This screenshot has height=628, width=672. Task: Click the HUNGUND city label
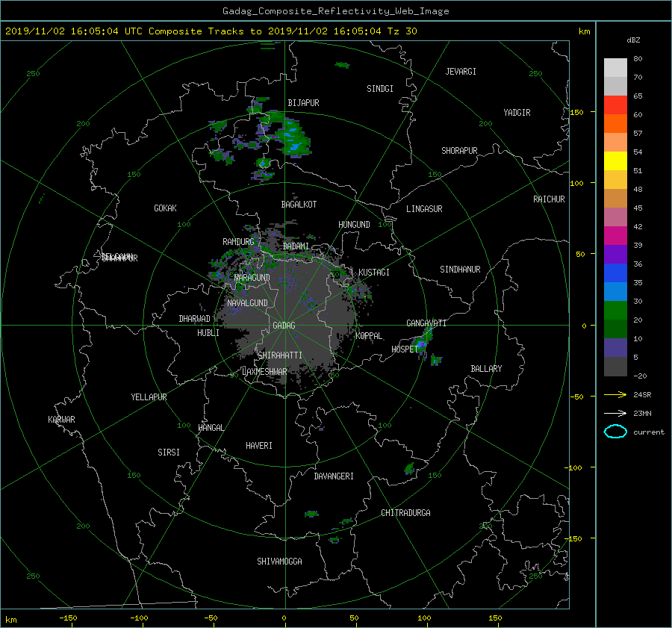[354, 225]
